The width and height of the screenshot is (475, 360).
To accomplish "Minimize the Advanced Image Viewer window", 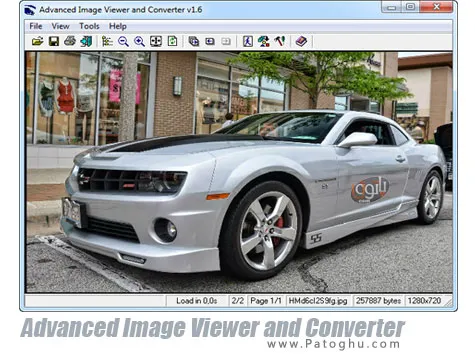I will click(391, 7).
